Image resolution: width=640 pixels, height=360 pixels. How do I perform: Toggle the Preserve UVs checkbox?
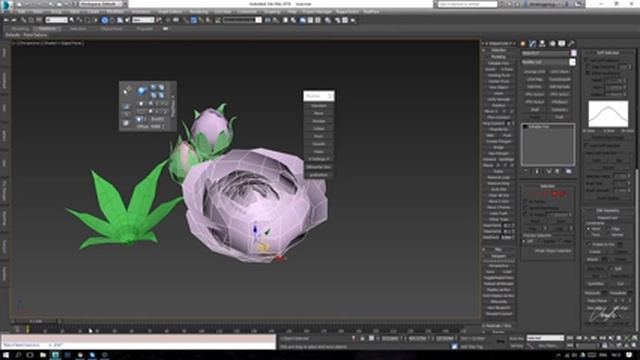pyautogui.click(x=588, y=244)
